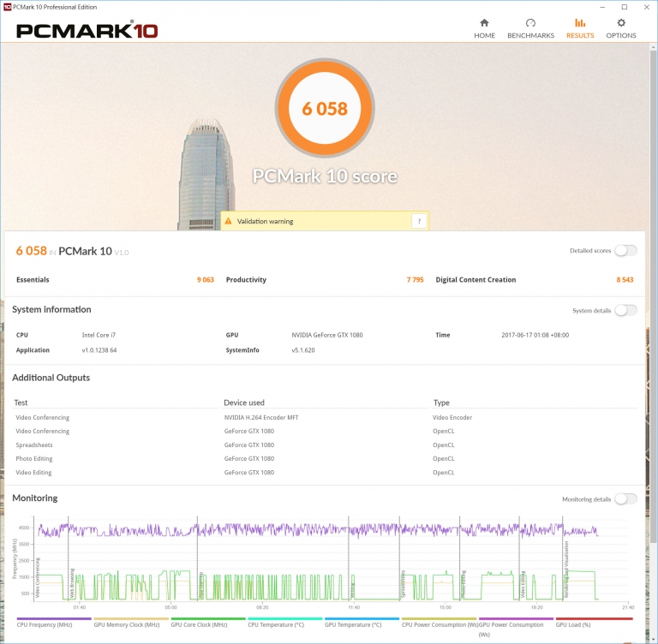Click the Web Browsing marker in chart

(72, 583)
